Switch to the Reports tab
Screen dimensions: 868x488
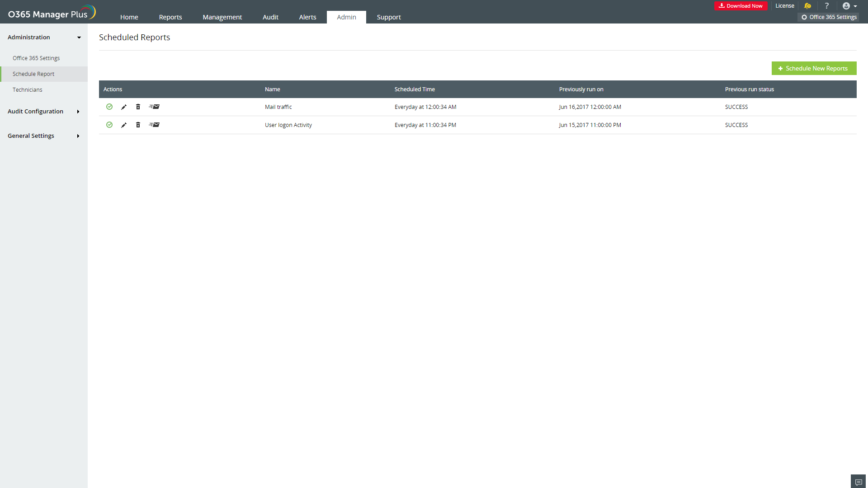[170, 17]
